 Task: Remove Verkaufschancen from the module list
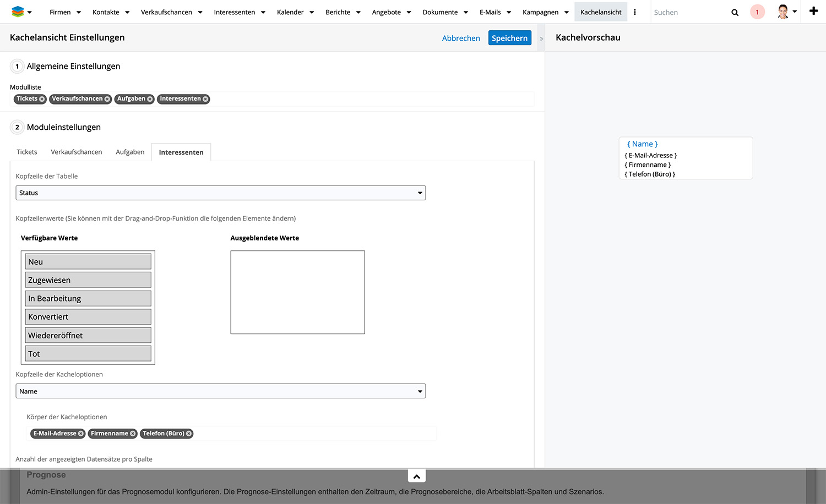click(x=107, y=99)
